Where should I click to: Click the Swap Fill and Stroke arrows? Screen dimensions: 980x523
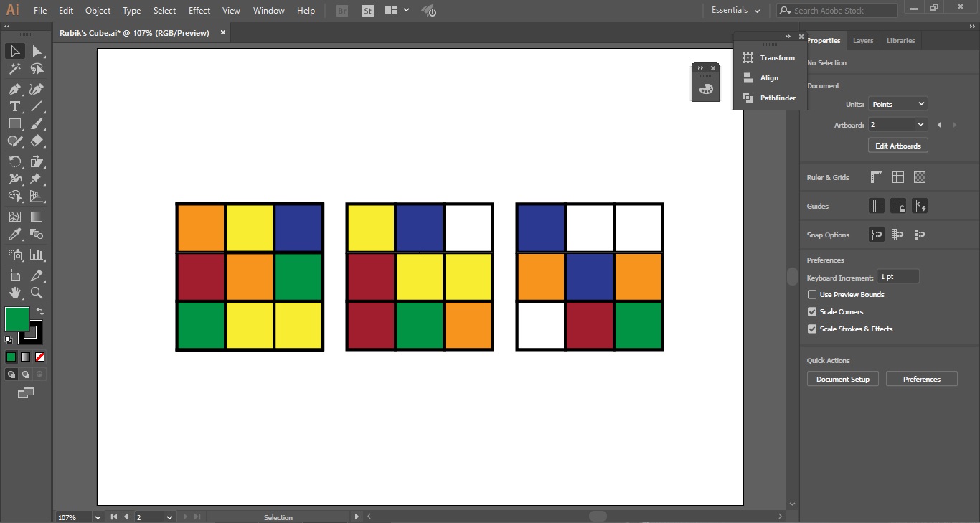point(40,311)
